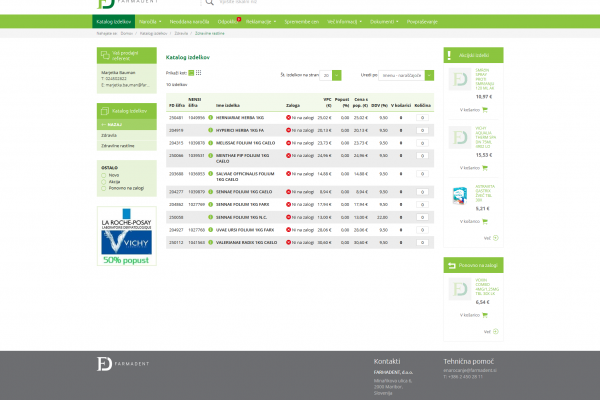Expand the Dokumenti menu
This screenshot has height=400, width=600.
click(384, 22)
